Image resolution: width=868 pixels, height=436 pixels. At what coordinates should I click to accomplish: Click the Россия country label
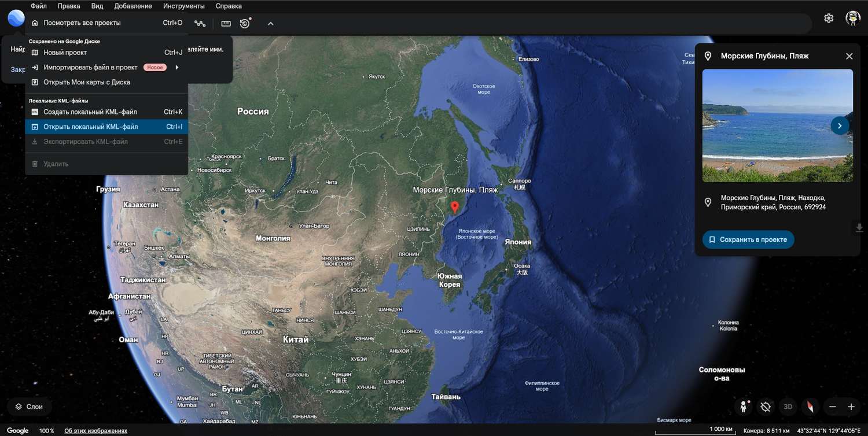coord(253,112)
